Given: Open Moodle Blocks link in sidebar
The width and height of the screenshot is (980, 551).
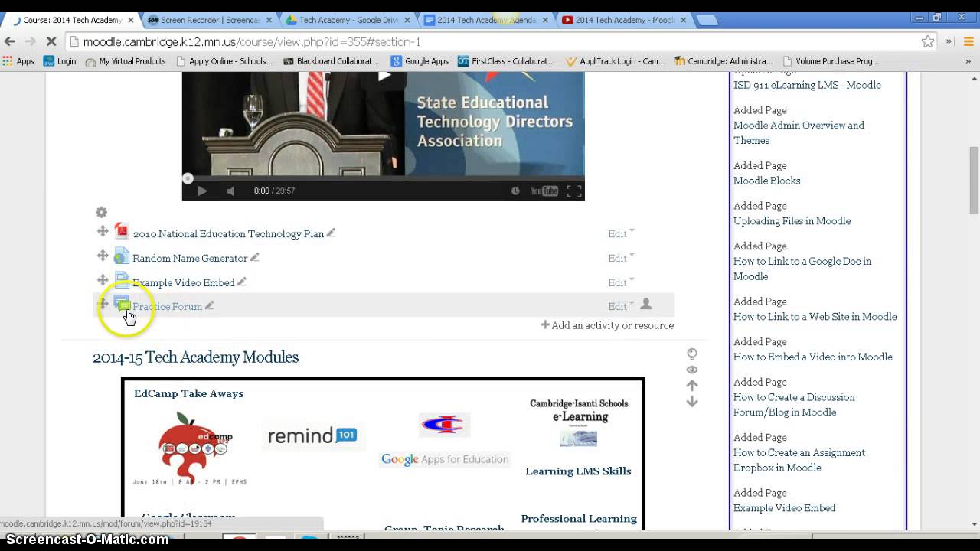Looking at the screenshot, I should (766, 181).
